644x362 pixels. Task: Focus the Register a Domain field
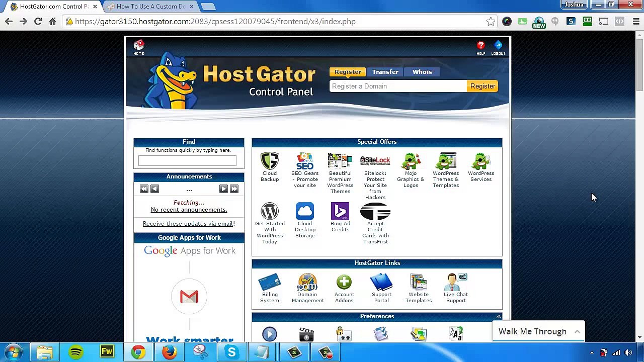pyautogui.click(x=398, y=86)
